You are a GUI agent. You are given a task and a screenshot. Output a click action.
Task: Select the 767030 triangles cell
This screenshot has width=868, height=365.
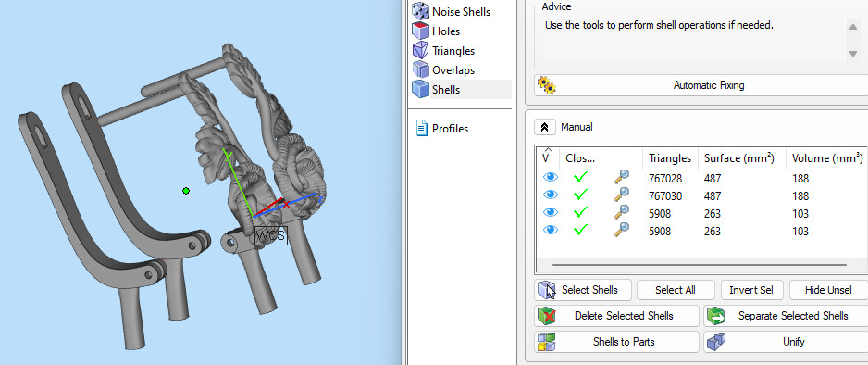pos(665,196)
